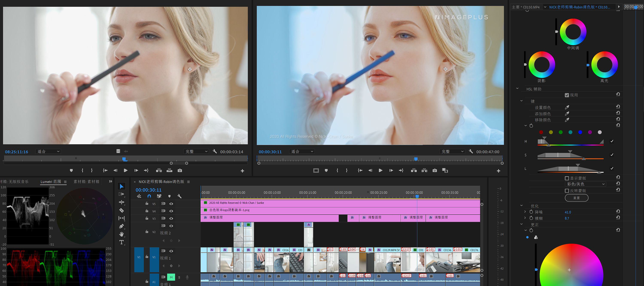The width and height of the screenshot is (644, 286).
Task: Toggle the HSL 现用 checkbox
Action: coord(567,95)
